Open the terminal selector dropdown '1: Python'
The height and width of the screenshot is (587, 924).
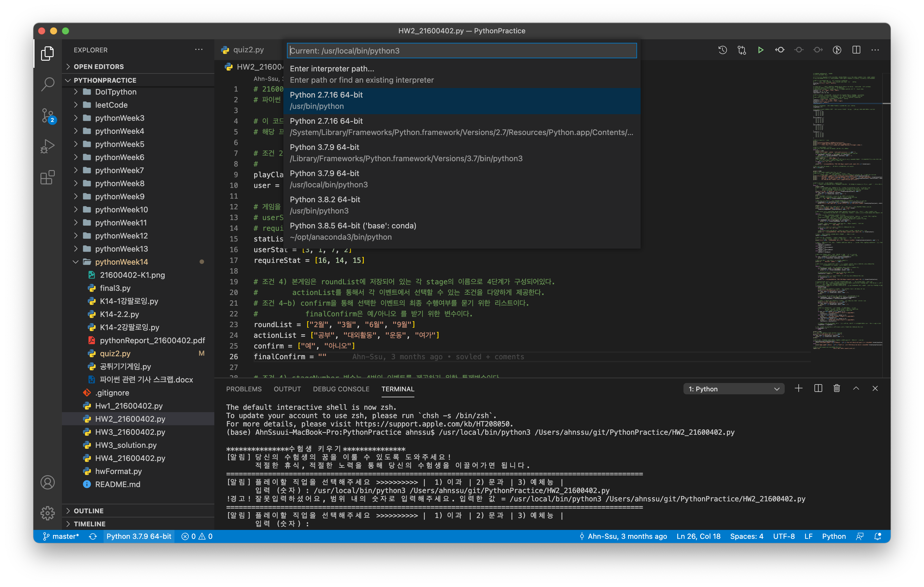733,389
